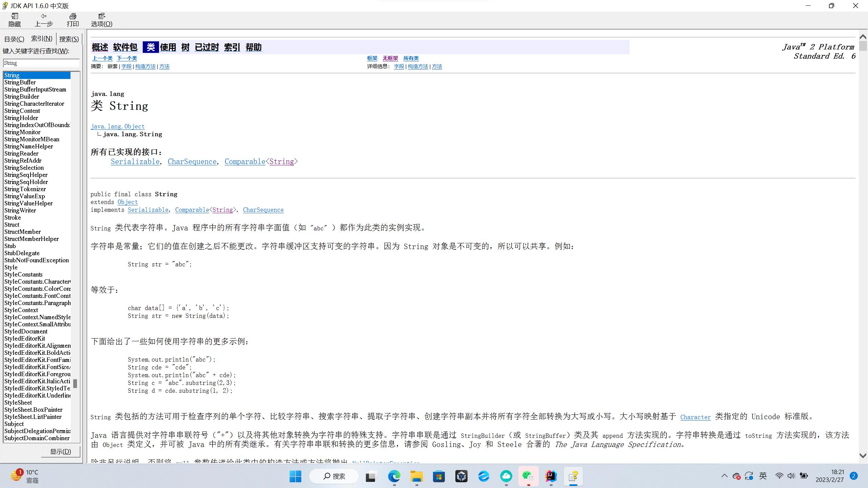Open the CharSequence link under implemented interfaces
The width and height of the screenshot is (868, 488).
tap(192, 162)
